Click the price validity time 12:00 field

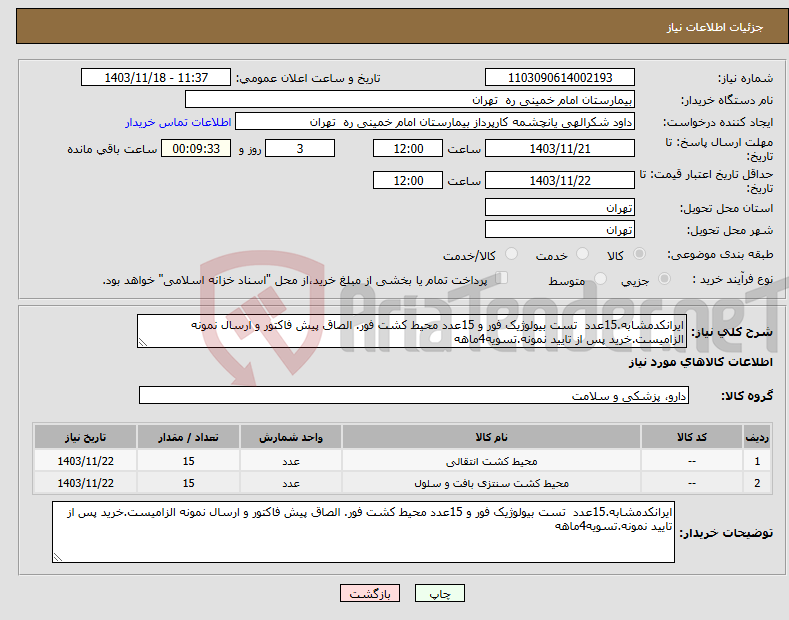coord(408,180)
